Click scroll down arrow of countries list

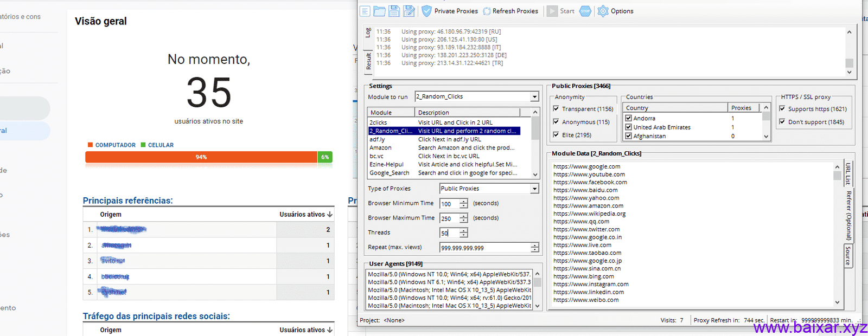click(x=766, y=137)
